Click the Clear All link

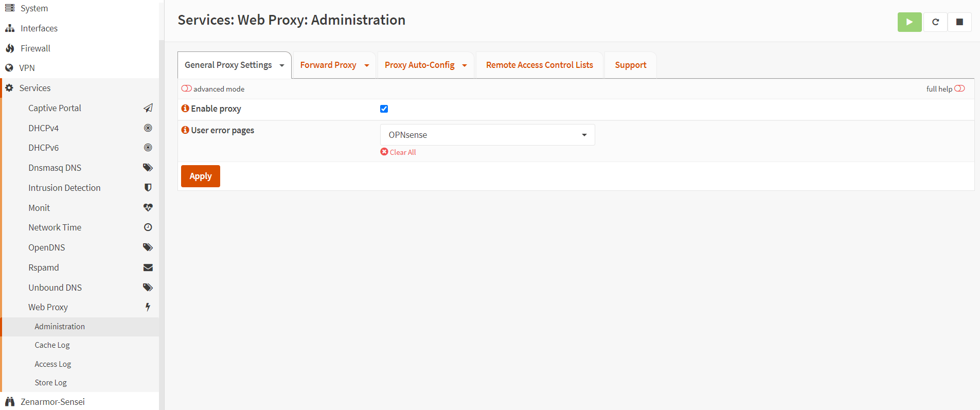pyautogui.click(x=402, y=152)
